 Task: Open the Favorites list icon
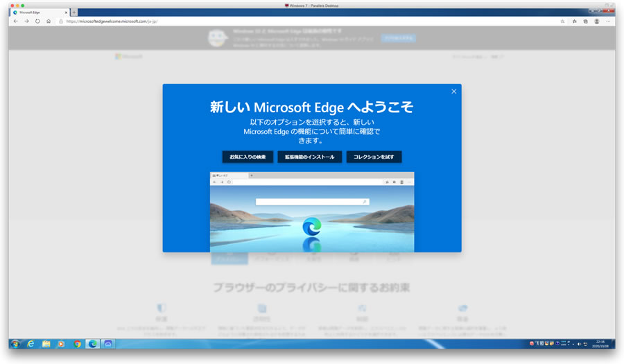tap(574, 21)
